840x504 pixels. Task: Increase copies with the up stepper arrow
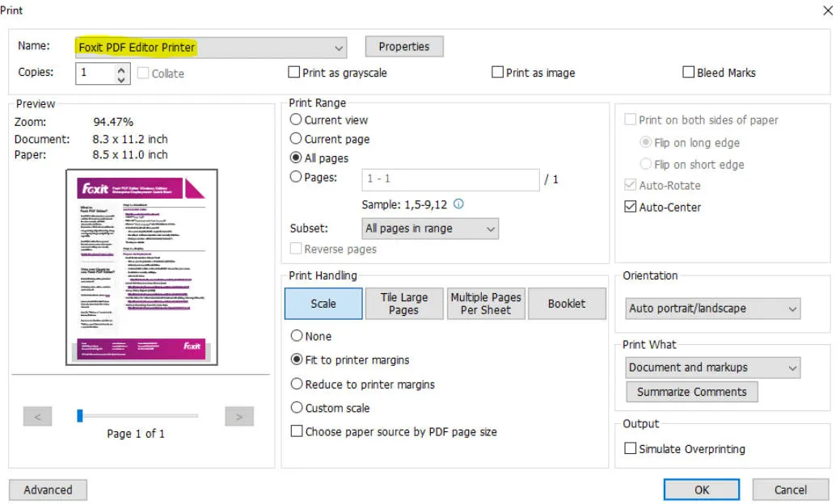[x=121, y=69]
